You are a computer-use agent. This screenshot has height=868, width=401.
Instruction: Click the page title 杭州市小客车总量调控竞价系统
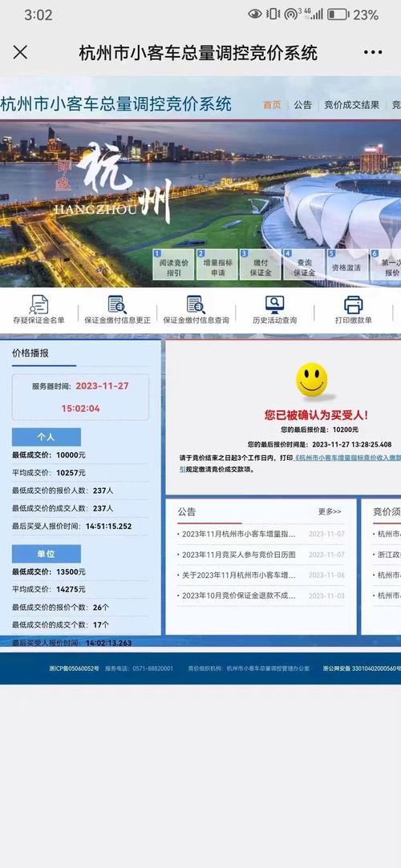(x=198, y=53)
